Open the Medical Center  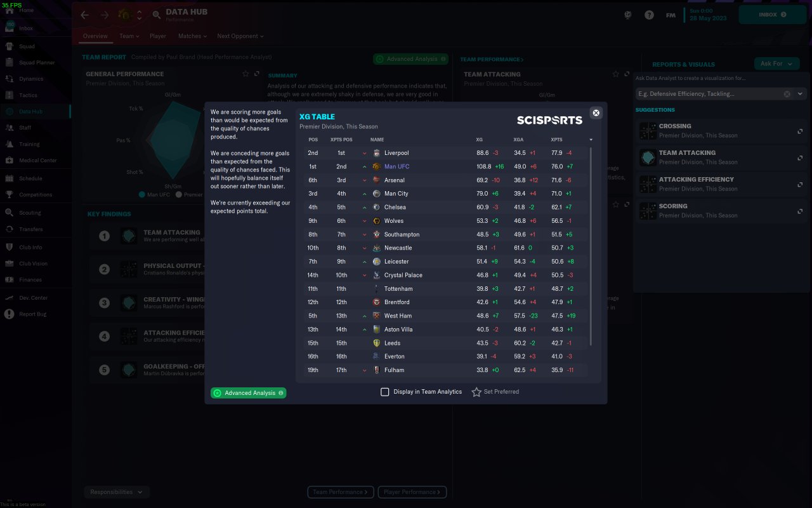point(37,161)
